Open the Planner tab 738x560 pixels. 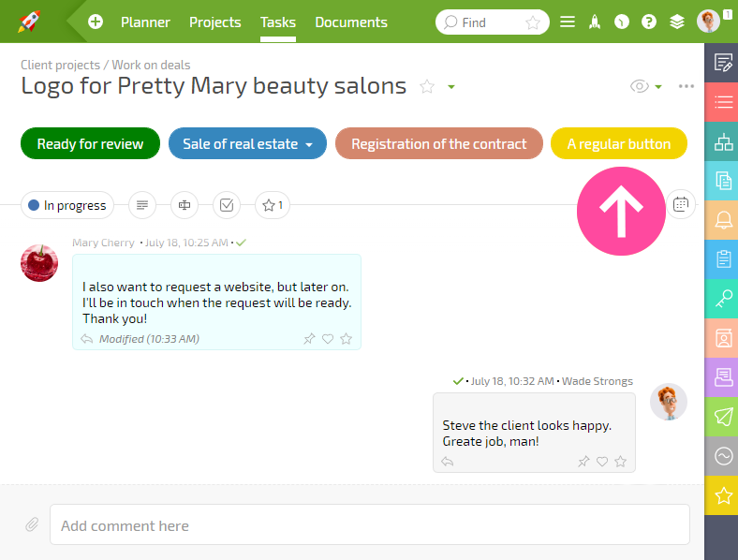pos(145,22)
